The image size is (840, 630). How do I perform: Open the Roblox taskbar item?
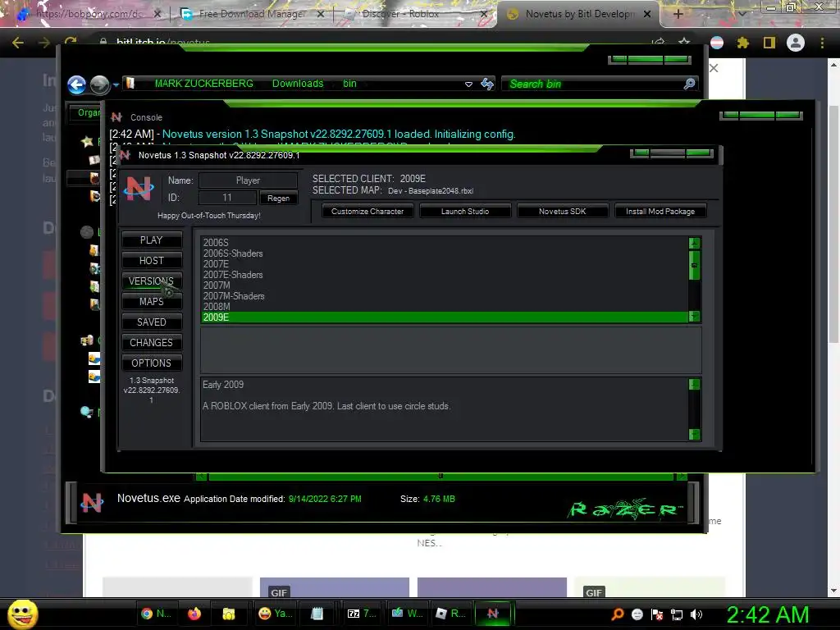click(450, 614)
